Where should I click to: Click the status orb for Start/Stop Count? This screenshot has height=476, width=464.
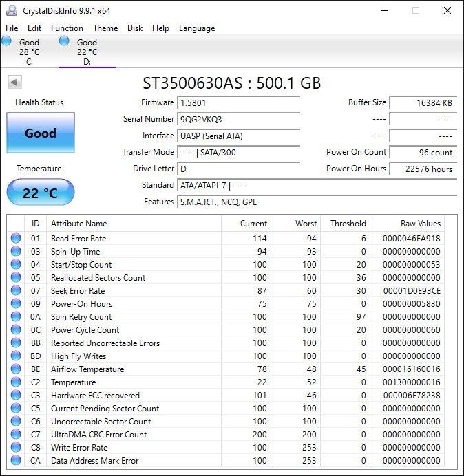[16, 264]
